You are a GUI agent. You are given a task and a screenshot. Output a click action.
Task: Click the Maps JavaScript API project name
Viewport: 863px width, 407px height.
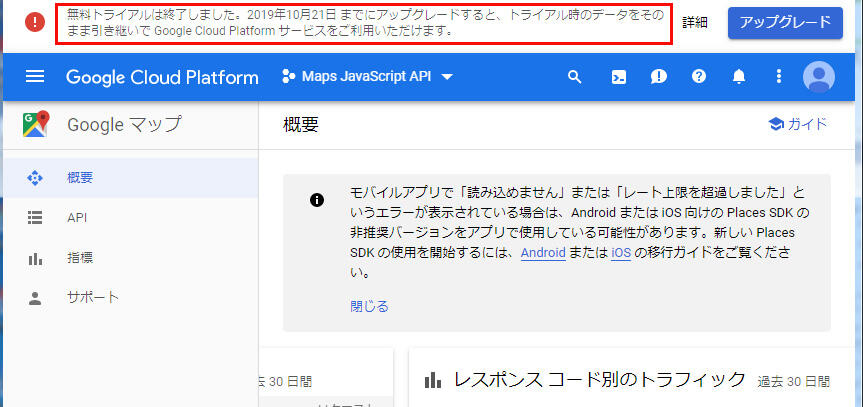click(367, 77)
